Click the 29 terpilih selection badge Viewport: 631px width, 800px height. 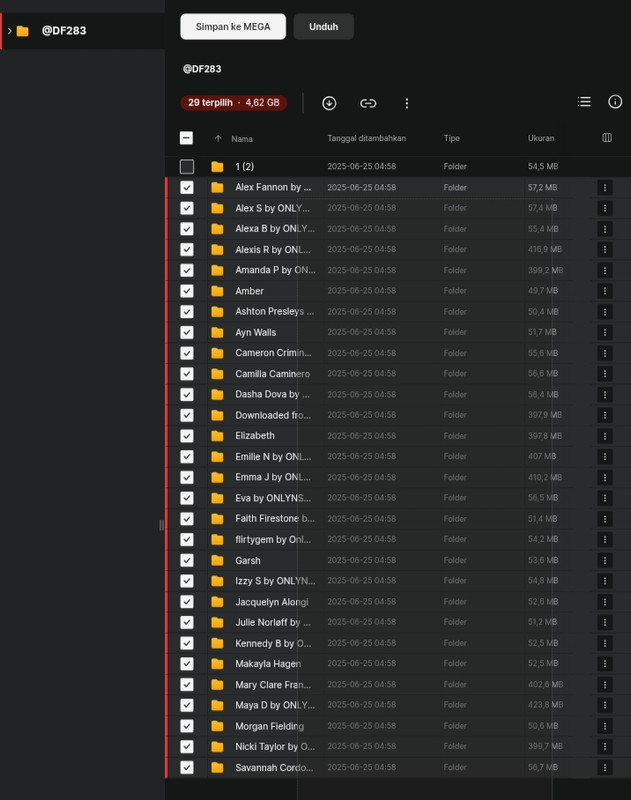pyautogui.click(x=234, y=103)
